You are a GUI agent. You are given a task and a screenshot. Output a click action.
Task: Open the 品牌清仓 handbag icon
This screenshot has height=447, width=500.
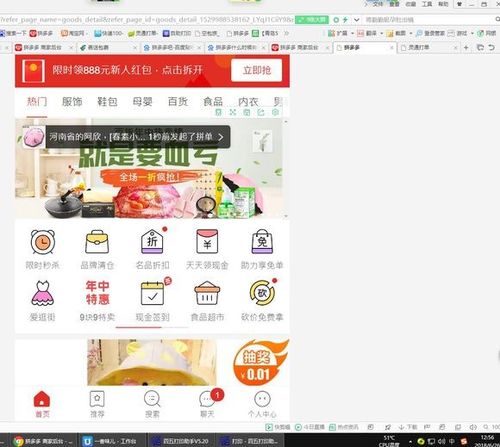[x=97, y=242]
